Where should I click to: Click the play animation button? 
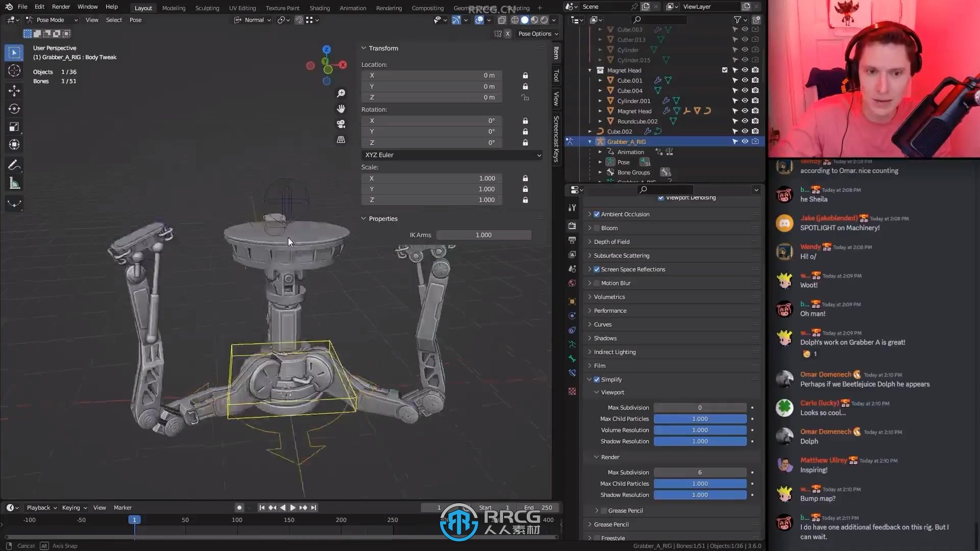tap(292, 508)
